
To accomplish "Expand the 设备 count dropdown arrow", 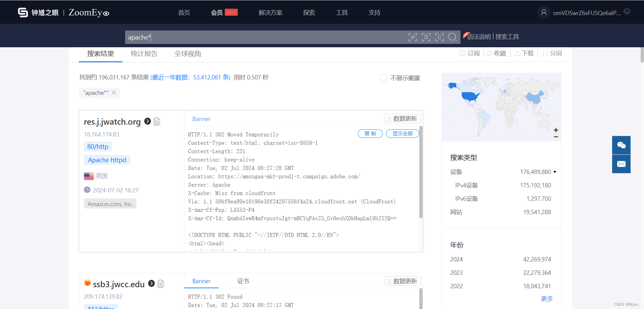I will click(555, 172).
